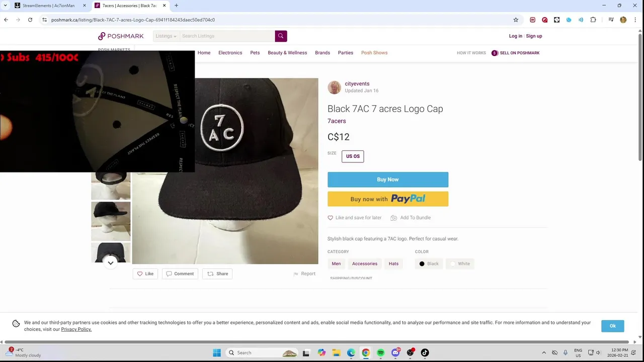Open the Listings search dropdown
The image size is (644, 362).
[166, 36]
